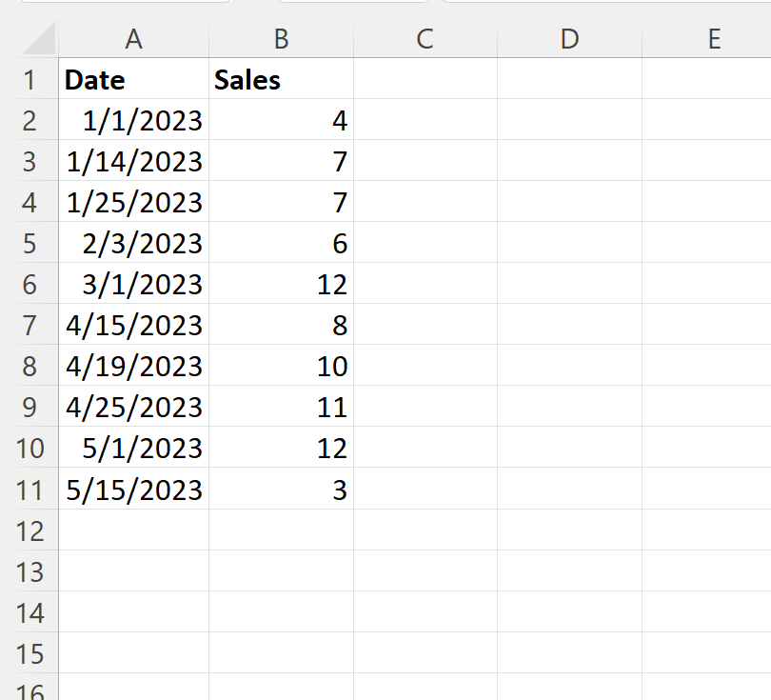The height and width of the screenshot is (700, 771).
Task: Click empty cell A12
Action: click(x=134, y=530)
